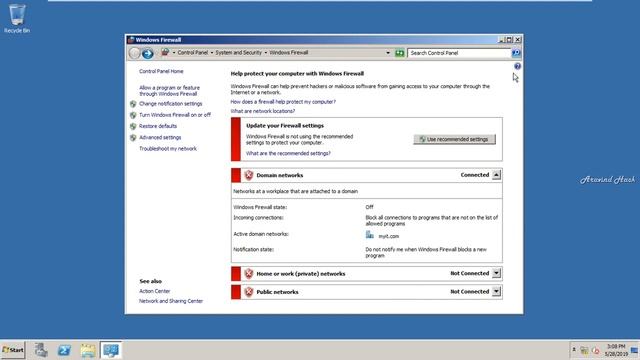Viewport: 640px width, 360px height.
Task: Open Advanced settings link
Action: [160, 138]
